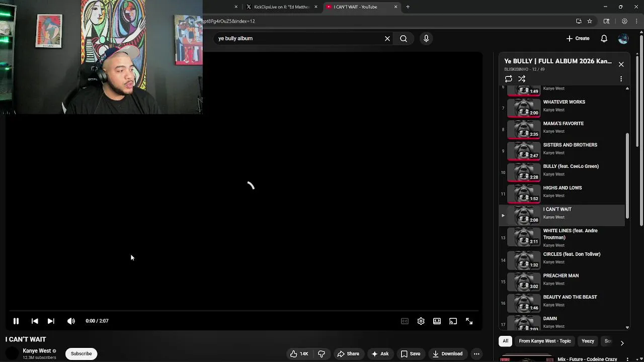Open the account avatar menu
This screenshot has width=644, height=362.
[623, 38]
